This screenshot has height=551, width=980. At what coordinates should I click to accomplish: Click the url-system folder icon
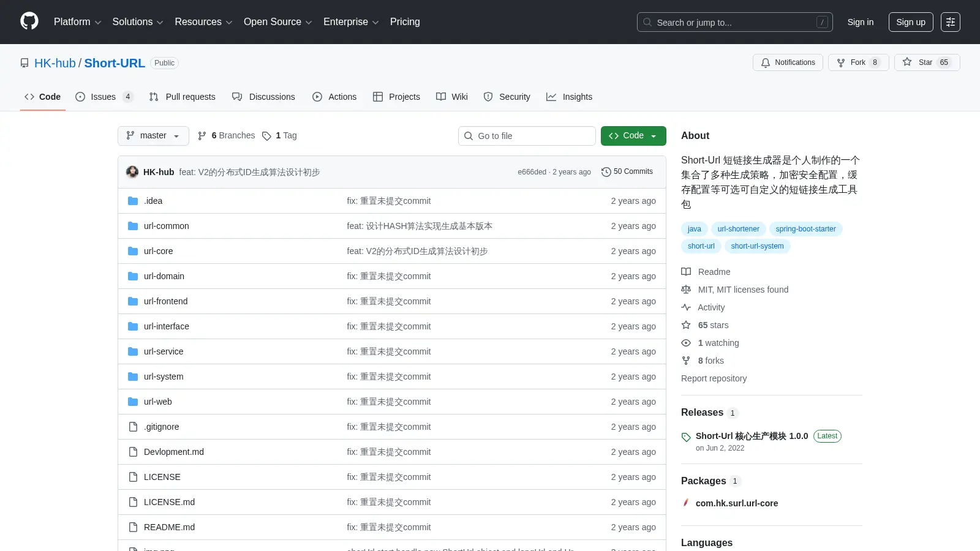(133, 377)
